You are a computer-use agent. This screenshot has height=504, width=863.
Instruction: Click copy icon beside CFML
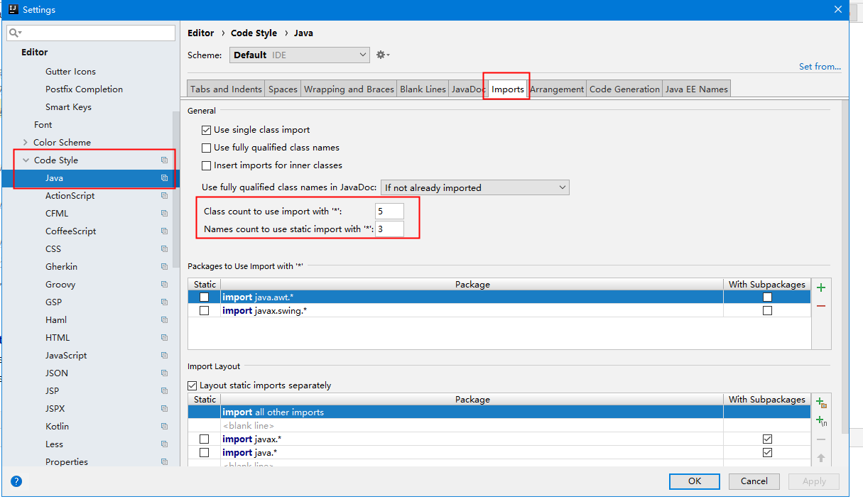click(164, 214)
